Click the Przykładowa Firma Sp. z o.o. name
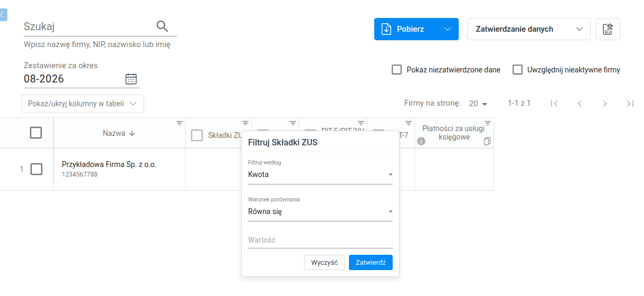This screenshot has height=296, width=644. click(109, 164)
